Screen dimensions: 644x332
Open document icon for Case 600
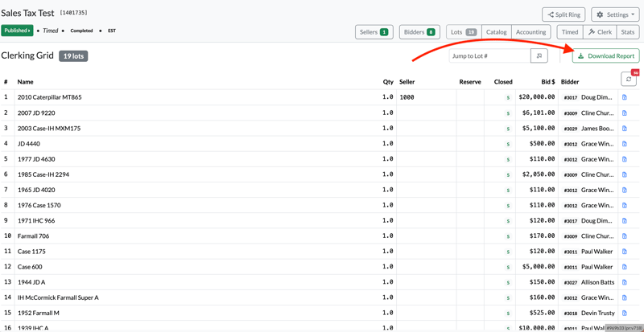point(625,267)
